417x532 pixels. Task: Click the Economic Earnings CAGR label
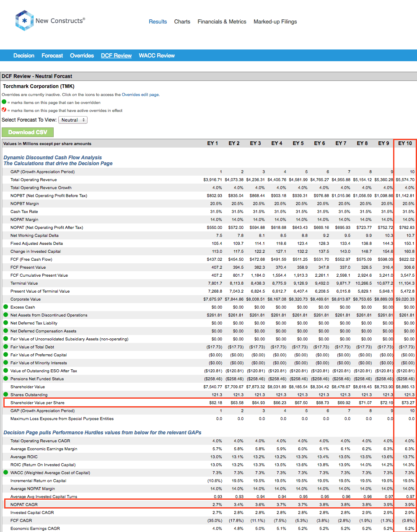35,528
